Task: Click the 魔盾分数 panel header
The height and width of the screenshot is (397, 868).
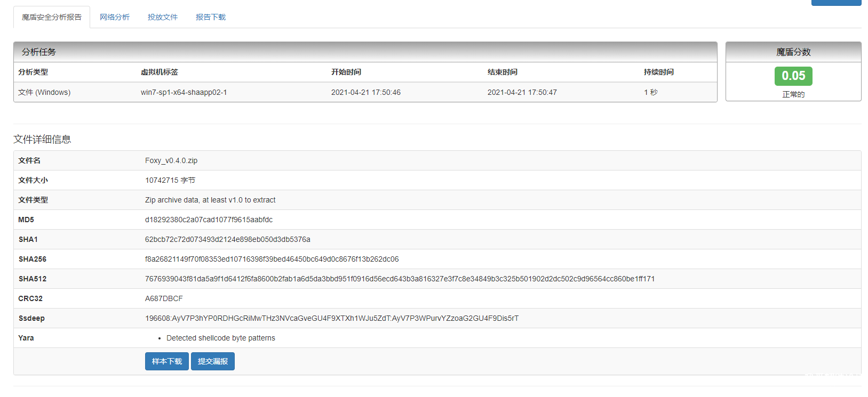Action: click(x=793, y=52)
